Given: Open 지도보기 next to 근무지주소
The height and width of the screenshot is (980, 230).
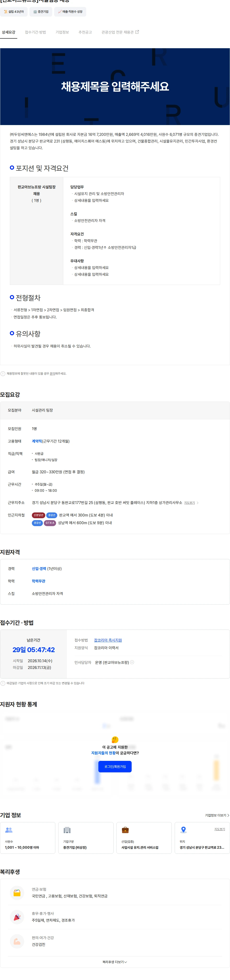Looking at the screenshot, I should (189, 503).
